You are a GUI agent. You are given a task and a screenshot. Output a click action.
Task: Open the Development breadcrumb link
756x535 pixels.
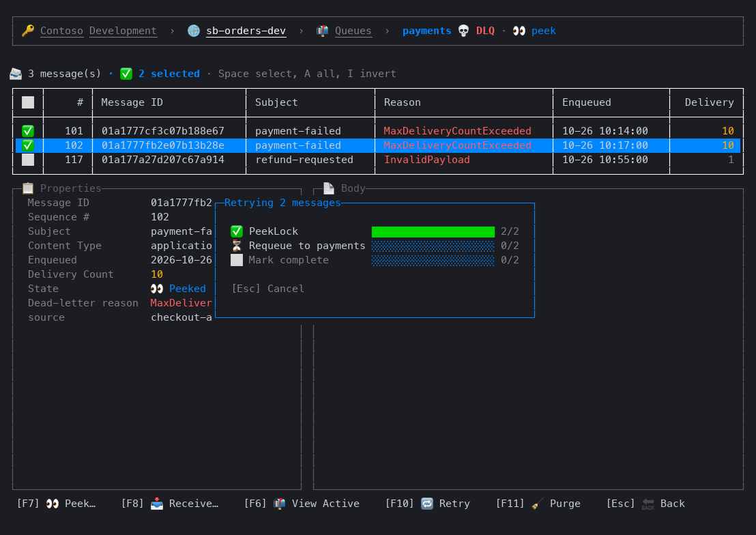coord(123,31)
